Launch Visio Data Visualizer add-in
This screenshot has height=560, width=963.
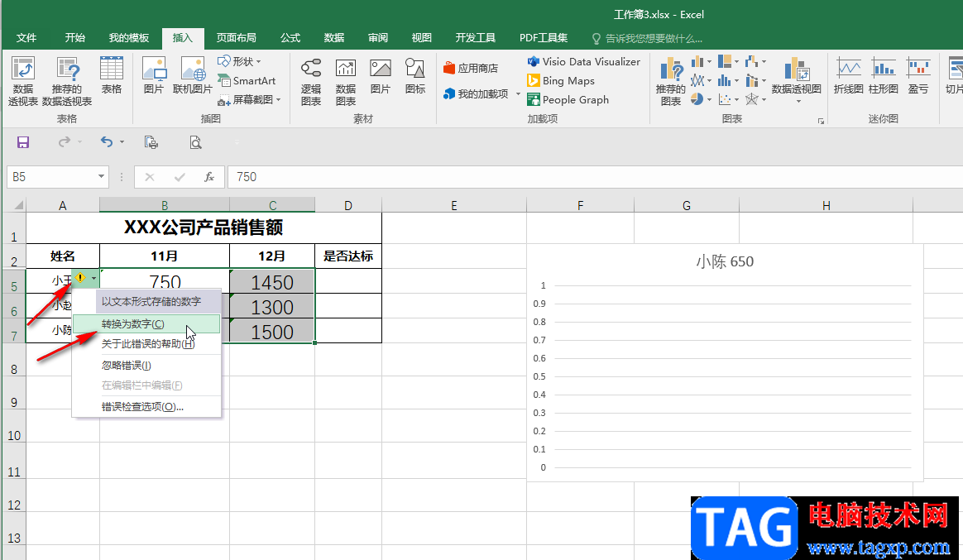[x=583, y=61]
